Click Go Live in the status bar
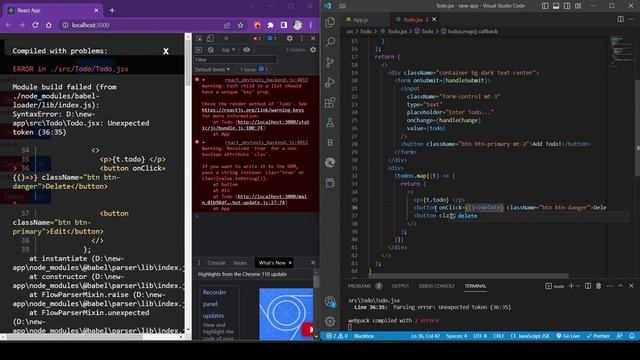The height and width of the screenshot is (360, 640). pyautogui.click(x=568, y=336)
